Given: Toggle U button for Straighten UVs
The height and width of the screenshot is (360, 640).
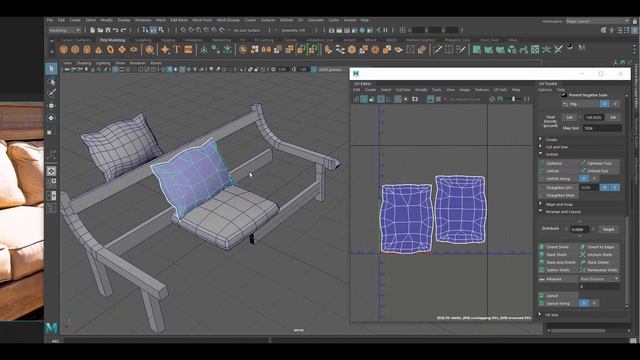Looking at the screenshot, I should 604,188.
